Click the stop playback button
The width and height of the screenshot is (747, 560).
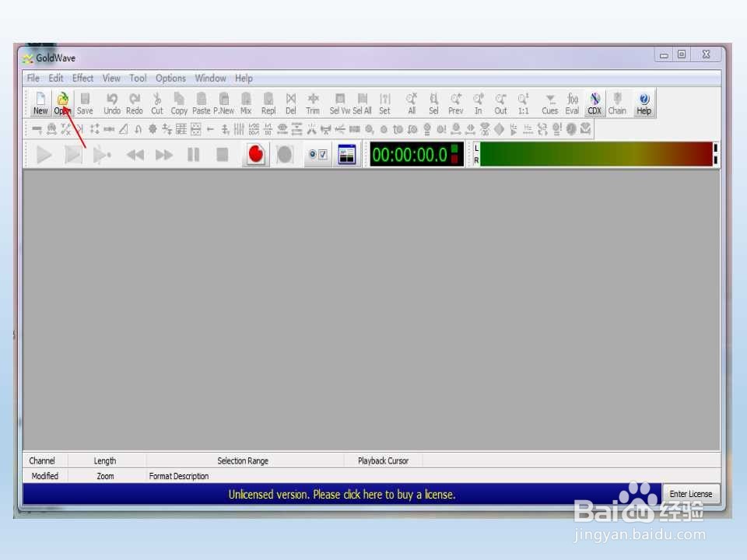click(222, 155)
